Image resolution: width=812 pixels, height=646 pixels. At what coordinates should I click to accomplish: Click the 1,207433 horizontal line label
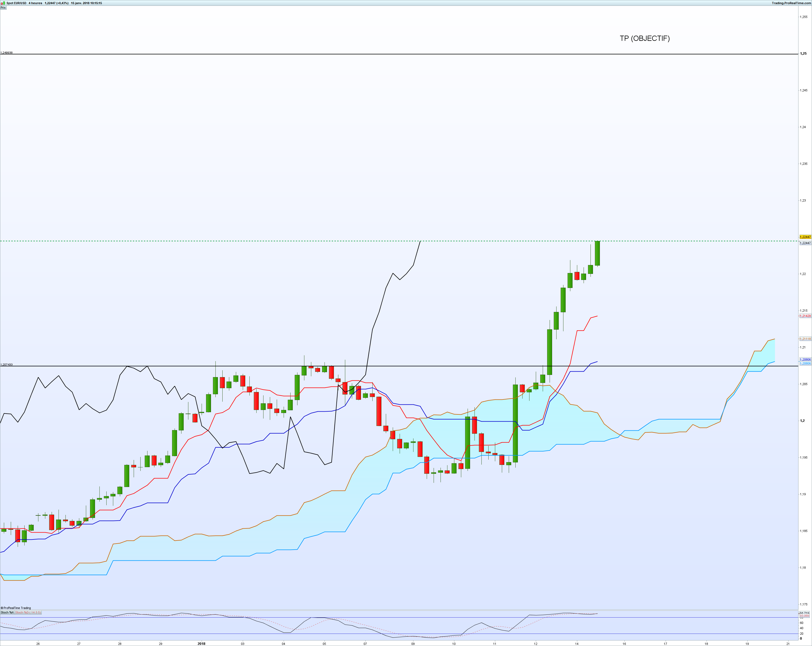(x=6, y=364)
